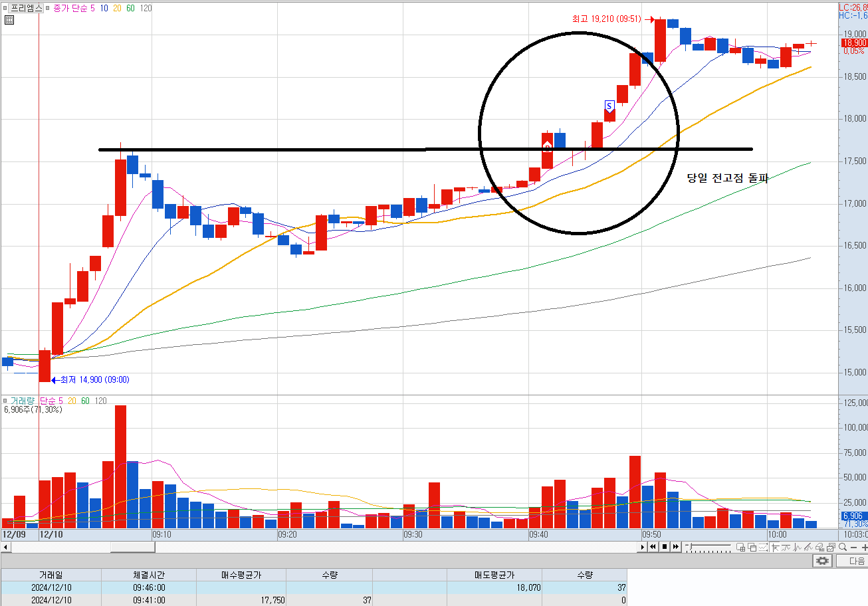This screenshot has height=606, width=868.
Task: Click the 종가 단순 indicator label
Action: click(70, 8)
